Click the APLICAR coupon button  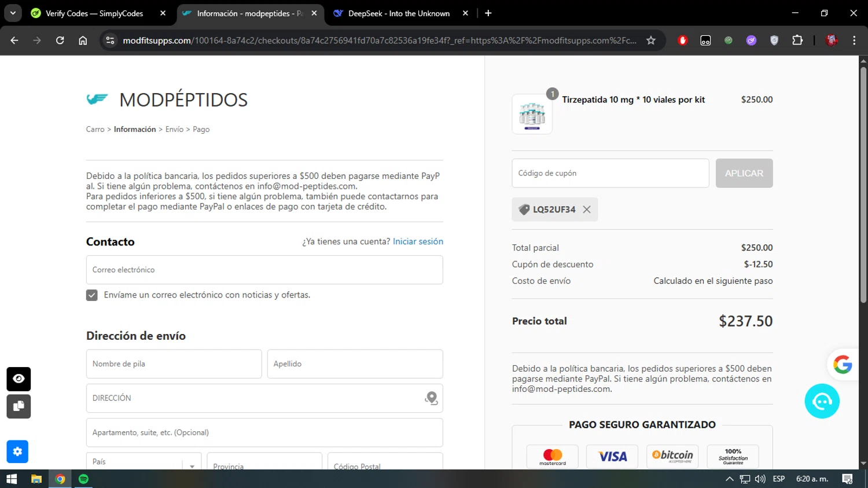click(x=744, y=173)
